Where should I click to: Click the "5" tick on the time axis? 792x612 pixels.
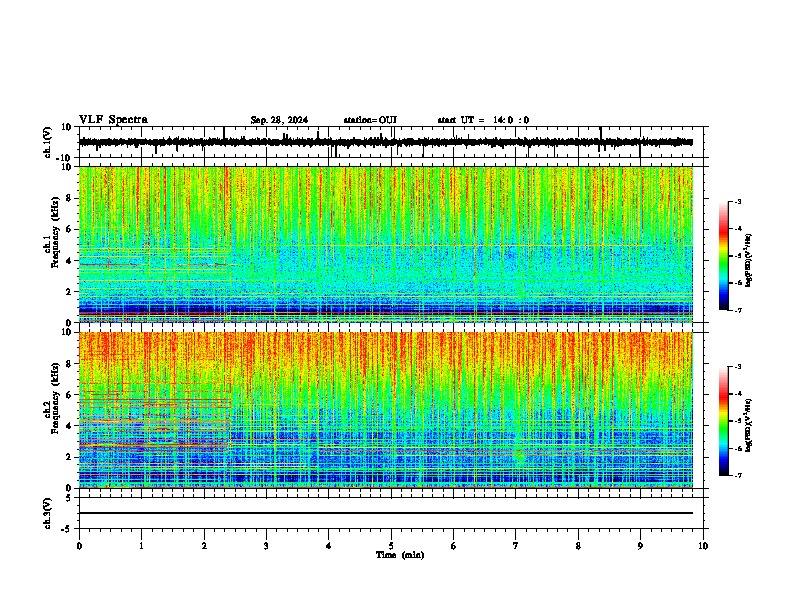pyautogui.click(x=391, y=546)
